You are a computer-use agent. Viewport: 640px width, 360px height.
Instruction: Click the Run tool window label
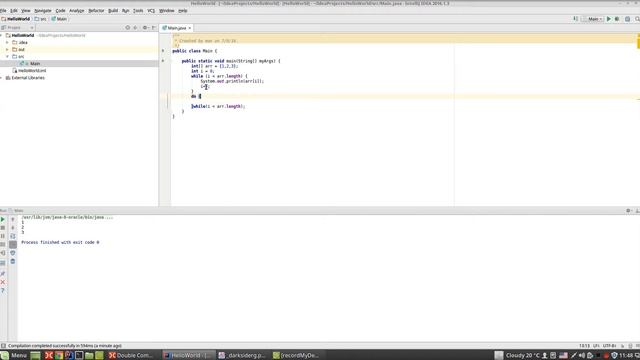[x=3, y=211]
